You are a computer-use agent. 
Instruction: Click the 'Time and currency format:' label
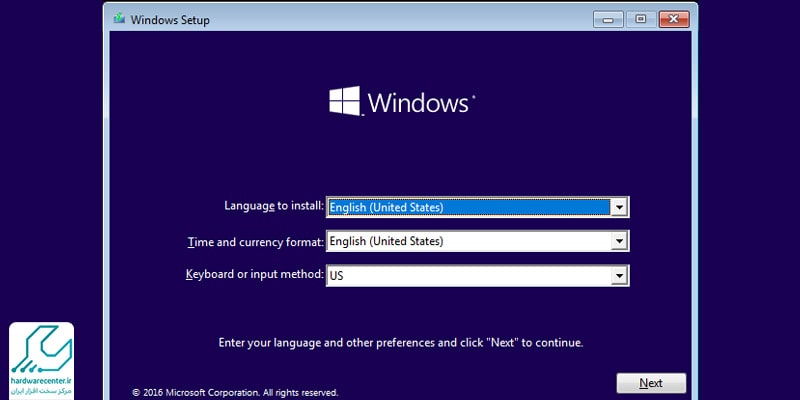[x=256, y=242]
